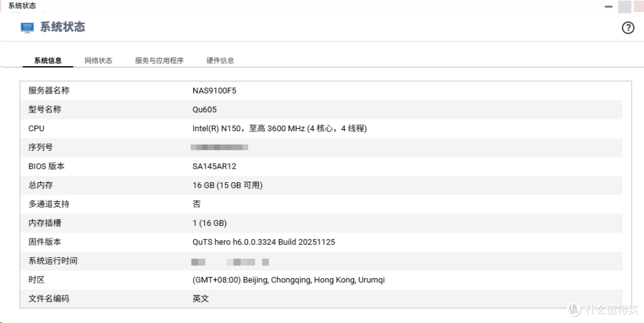Minimize the System Status window

(608, 7)
